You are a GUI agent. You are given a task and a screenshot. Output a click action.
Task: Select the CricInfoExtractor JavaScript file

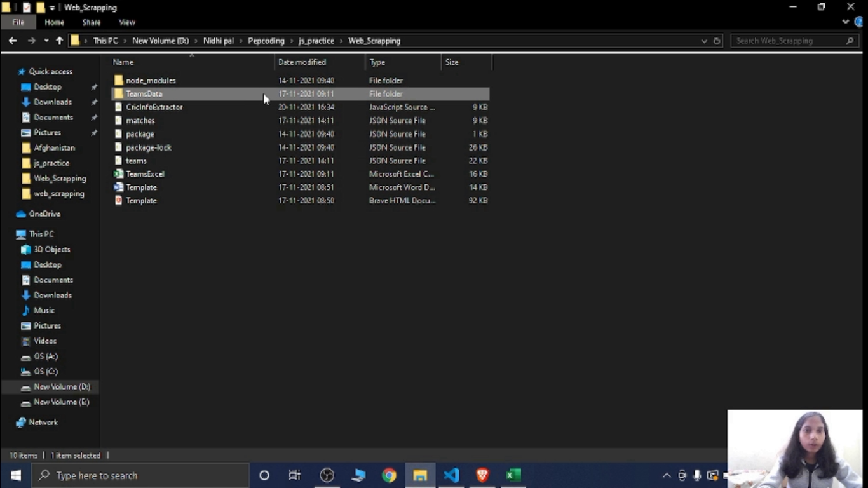click(154, 107)
